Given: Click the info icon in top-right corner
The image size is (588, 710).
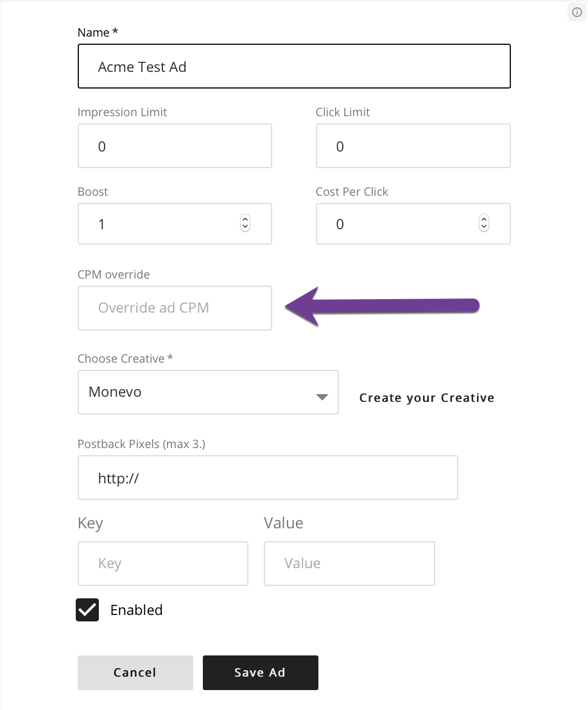Looking at the screenshot, I should point(576,12).
